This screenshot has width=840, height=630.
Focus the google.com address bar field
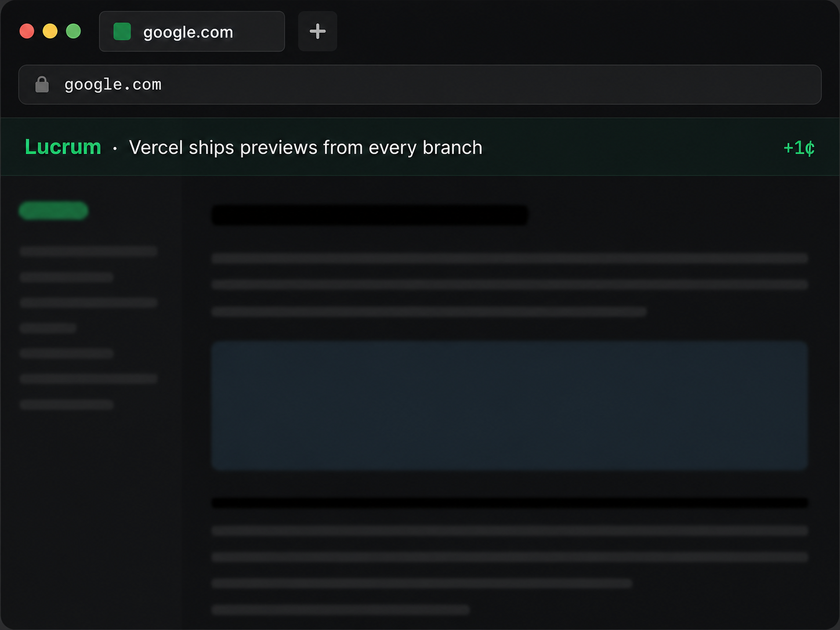click(x=420, y=85)
